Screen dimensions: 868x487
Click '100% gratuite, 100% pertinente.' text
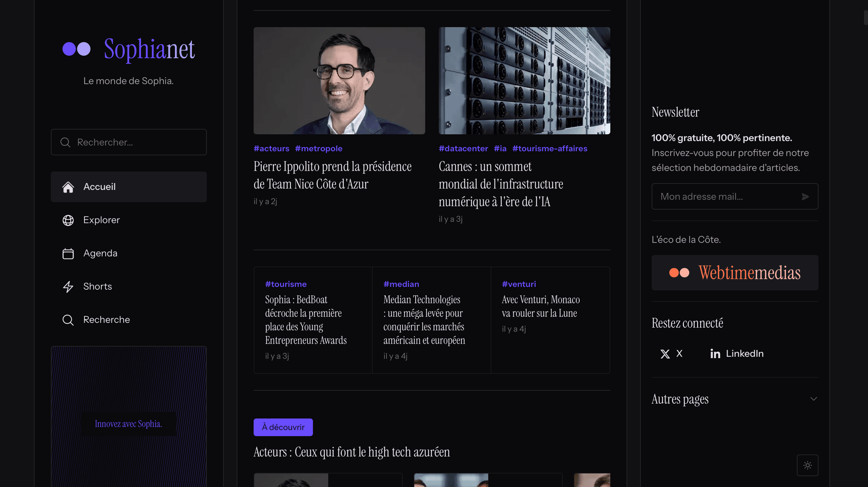pos(722,138)
